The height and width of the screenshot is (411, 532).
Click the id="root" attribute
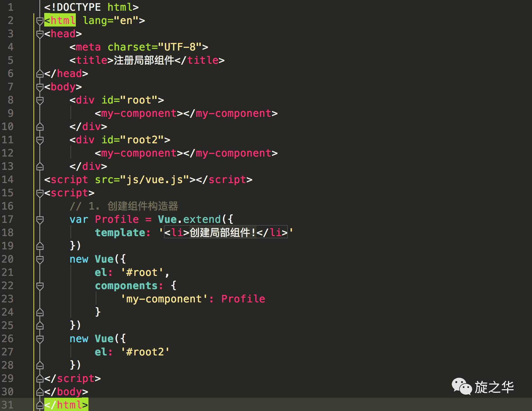tap(130, 100)
